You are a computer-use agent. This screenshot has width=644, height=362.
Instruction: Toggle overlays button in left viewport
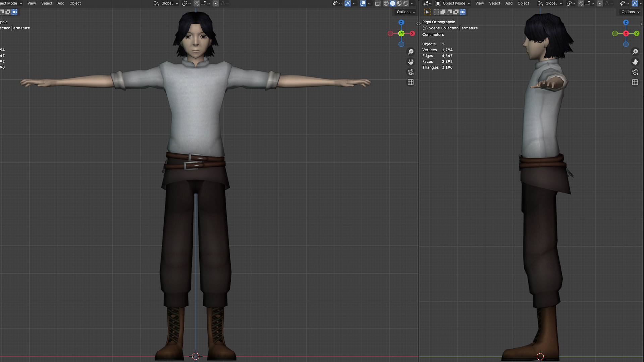click(x=363, y=3)
